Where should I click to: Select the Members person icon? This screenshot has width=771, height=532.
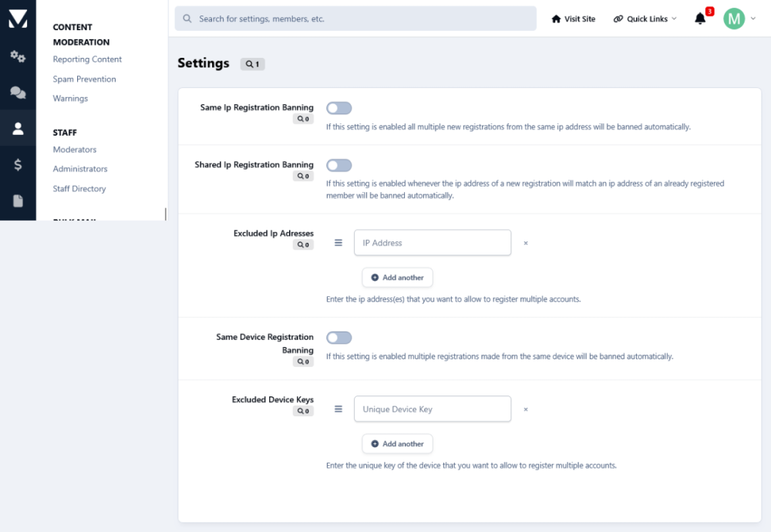(x=18, y=129)
